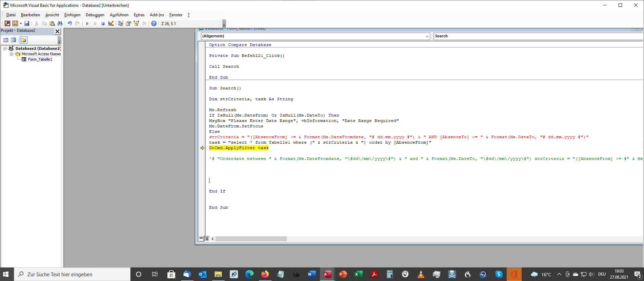This screenshot has width=644, height=281.
Task: Open VLC media player from taskbar
Action: [x=421, y=274]
